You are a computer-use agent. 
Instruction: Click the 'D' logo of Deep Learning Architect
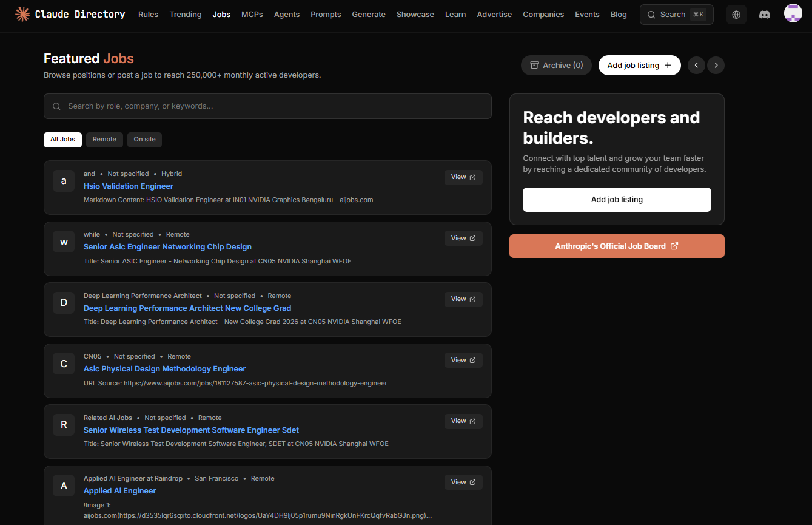pyautogui.click(x=64, y=303)
